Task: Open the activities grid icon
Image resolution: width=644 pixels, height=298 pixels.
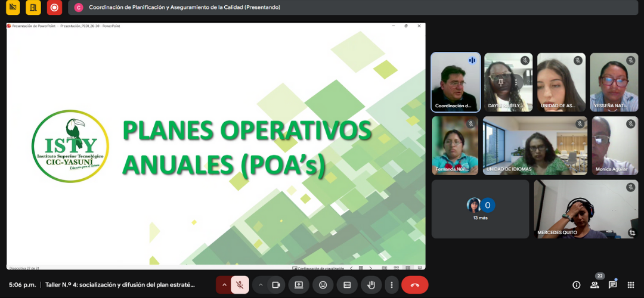Action: [x=631, y=285]
